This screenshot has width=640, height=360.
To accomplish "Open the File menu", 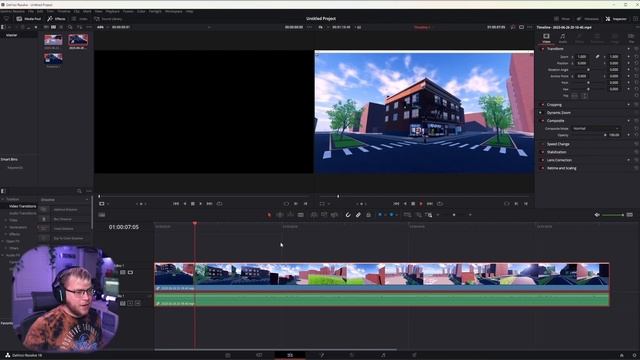I will (x=31, y=11).
